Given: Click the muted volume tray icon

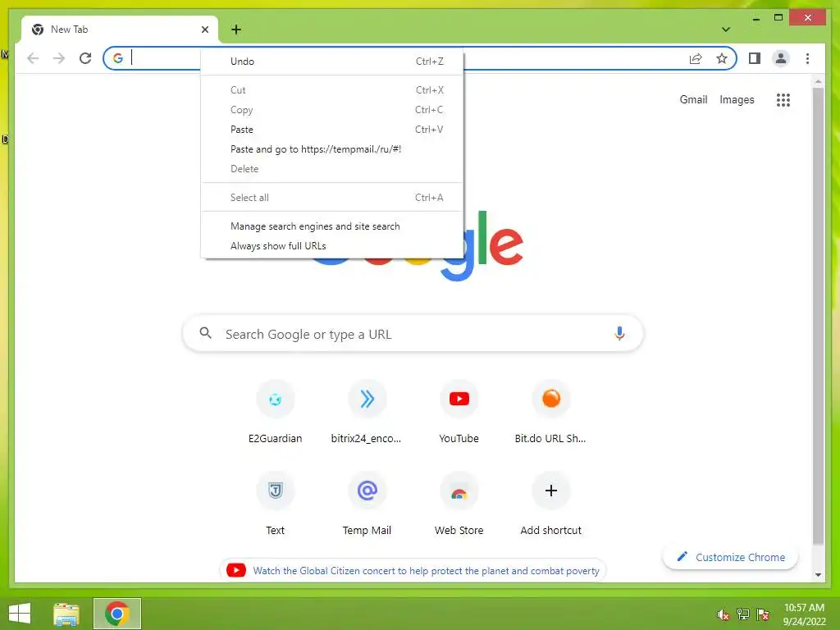Looking at the screenshot, I should tap(724, 614).
